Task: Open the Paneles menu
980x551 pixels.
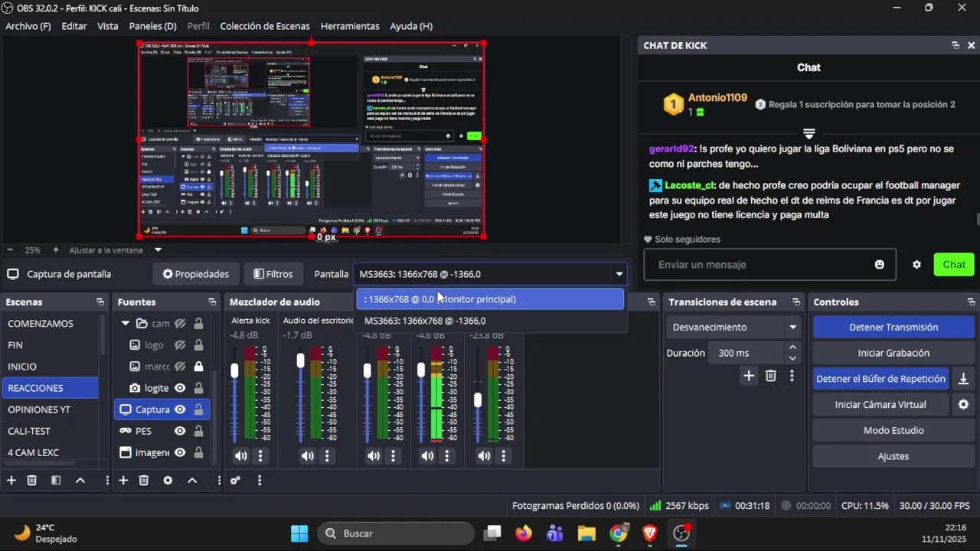Action: (x=153, y=26)
